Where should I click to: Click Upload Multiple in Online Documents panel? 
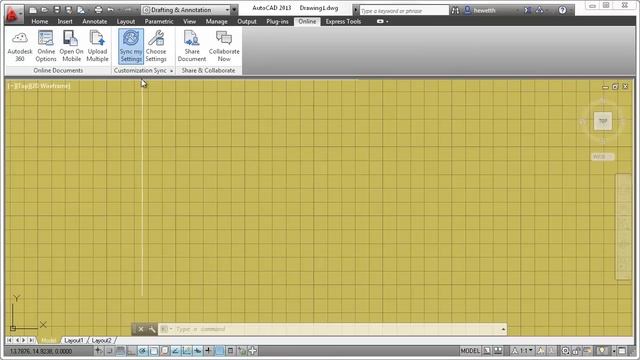(97, 46)
